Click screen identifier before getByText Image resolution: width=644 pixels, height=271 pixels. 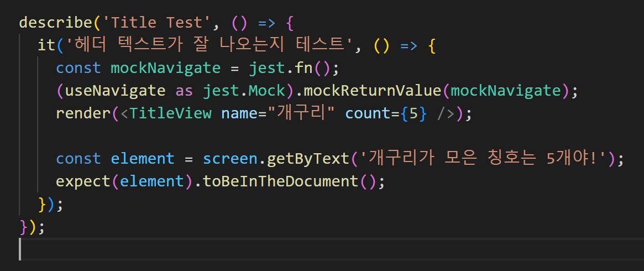click(x=230, y=159)
